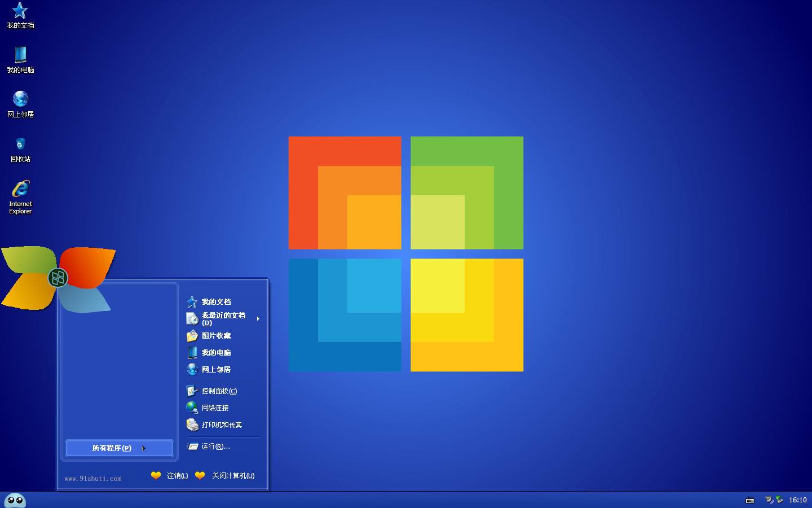Expand 我最近的文档(D) submenu in Start menu

(222, 319)
